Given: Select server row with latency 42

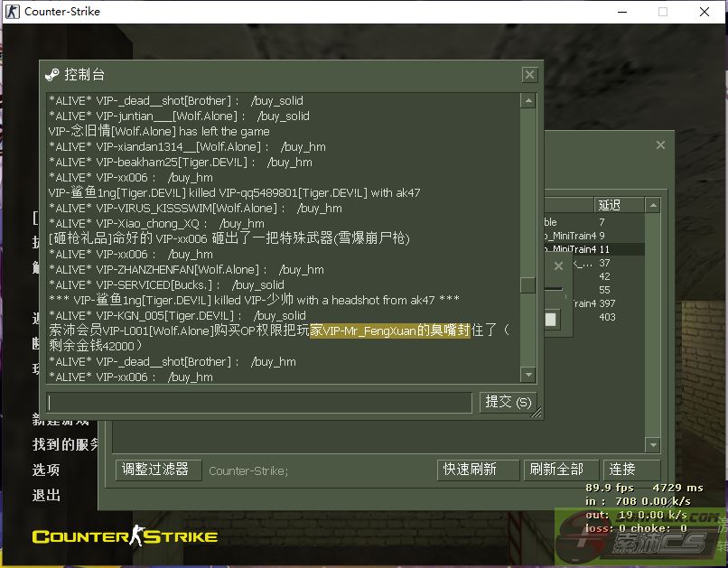Looking at the screenshot, I should point(608,276).
